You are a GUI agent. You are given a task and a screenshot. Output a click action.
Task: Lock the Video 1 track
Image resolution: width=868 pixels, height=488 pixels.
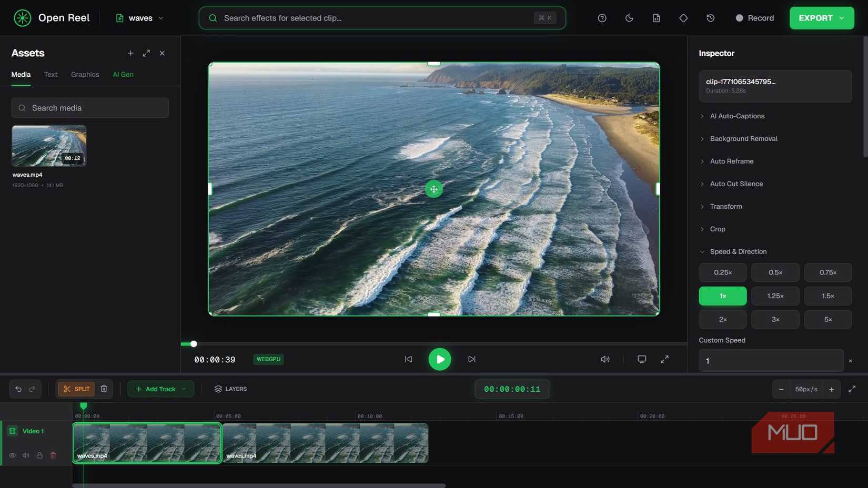[39, 455]
